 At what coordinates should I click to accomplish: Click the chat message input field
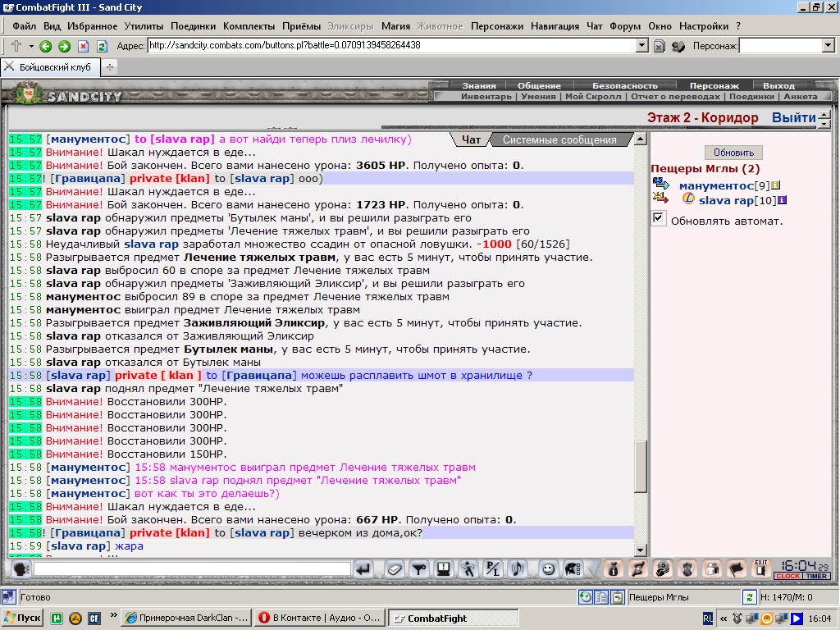coord(192,569)
